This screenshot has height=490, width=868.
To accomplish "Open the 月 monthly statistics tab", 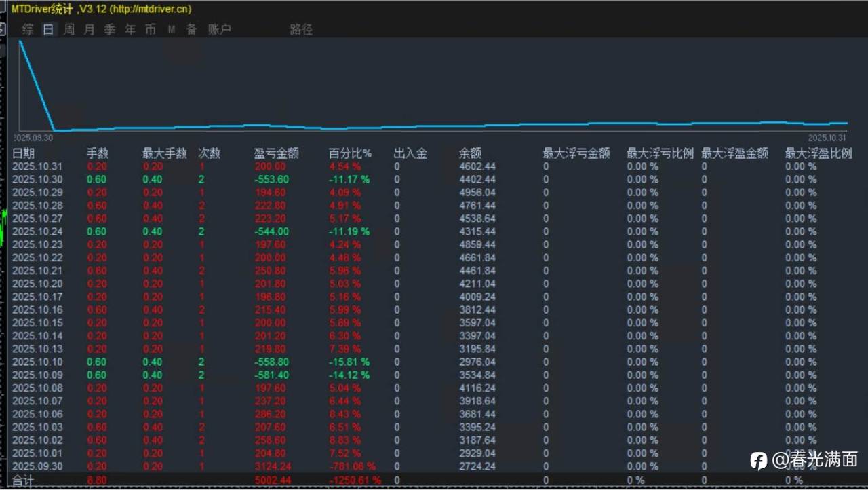I will point(89,29).
